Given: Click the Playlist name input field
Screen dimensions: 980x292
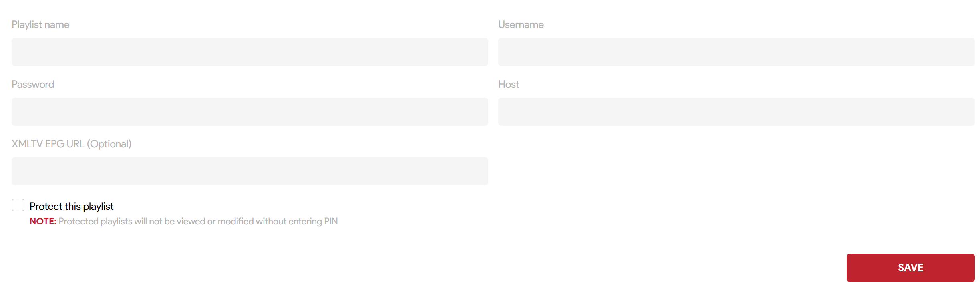Looking at the screenshot, I should [250, 52].
